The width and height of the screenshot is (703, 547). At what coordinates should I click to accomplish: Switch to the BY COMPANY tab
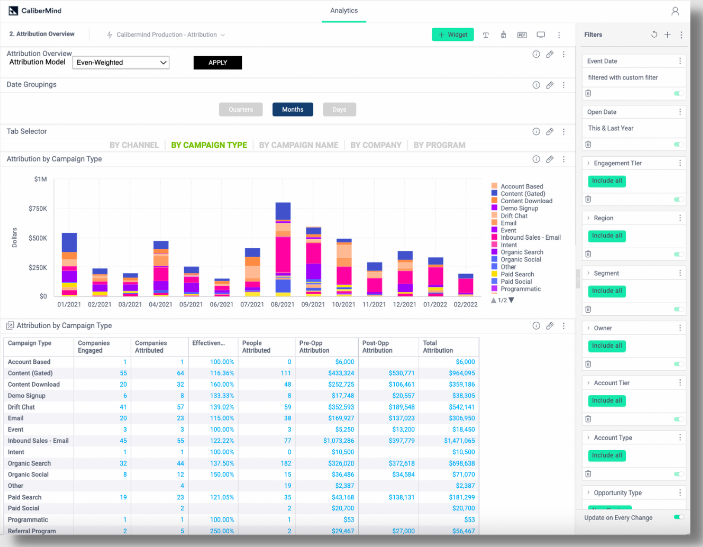coord(376,145)
